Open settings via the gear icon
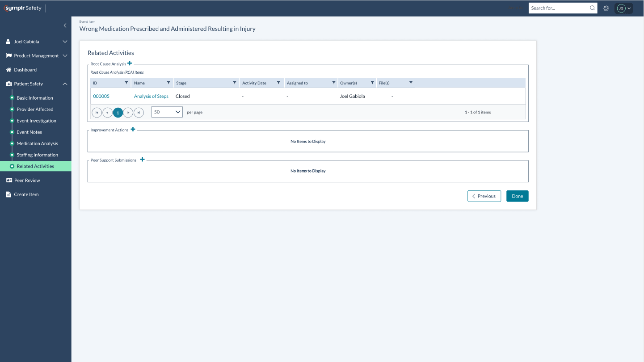 click(x=606, y=8)
